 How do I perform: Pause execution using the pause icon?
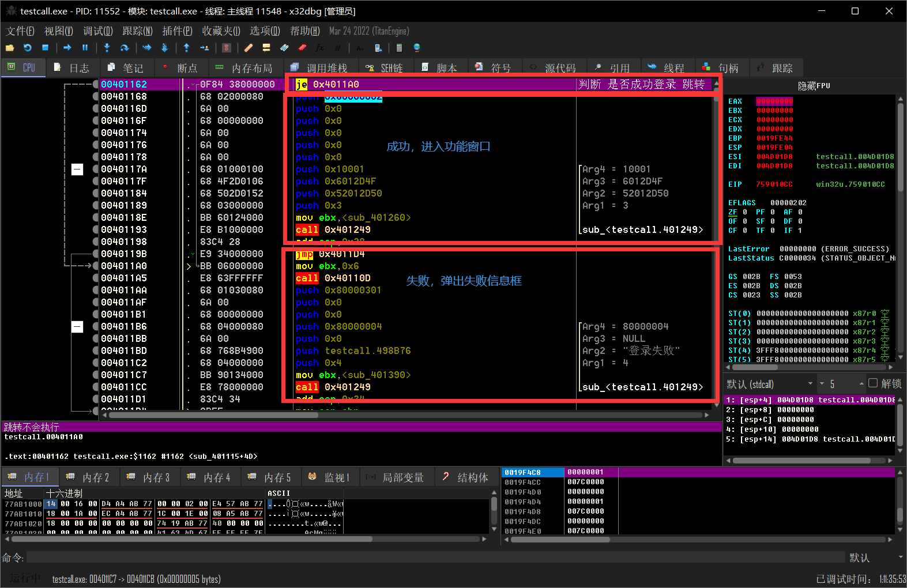pos(85,48)
